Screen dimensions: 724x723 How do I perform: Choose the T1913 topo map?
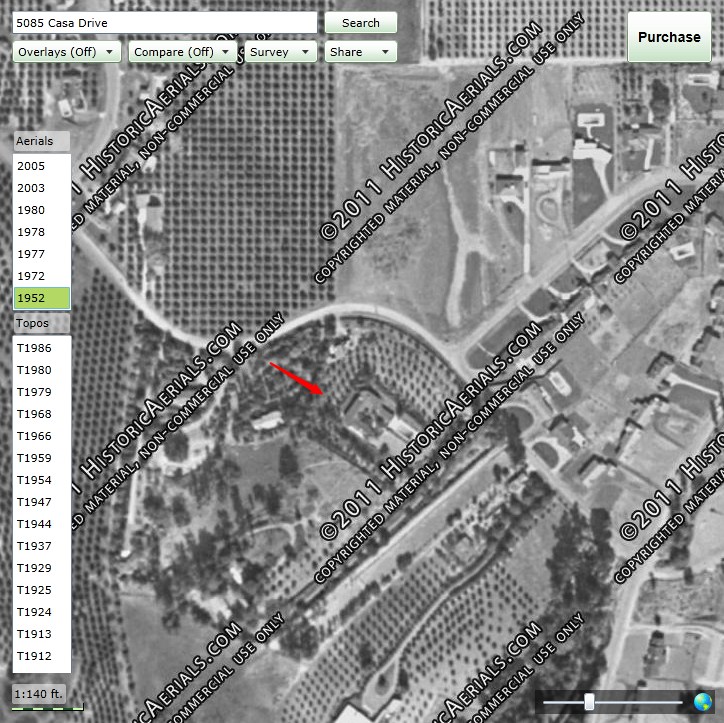coord(42,634)
